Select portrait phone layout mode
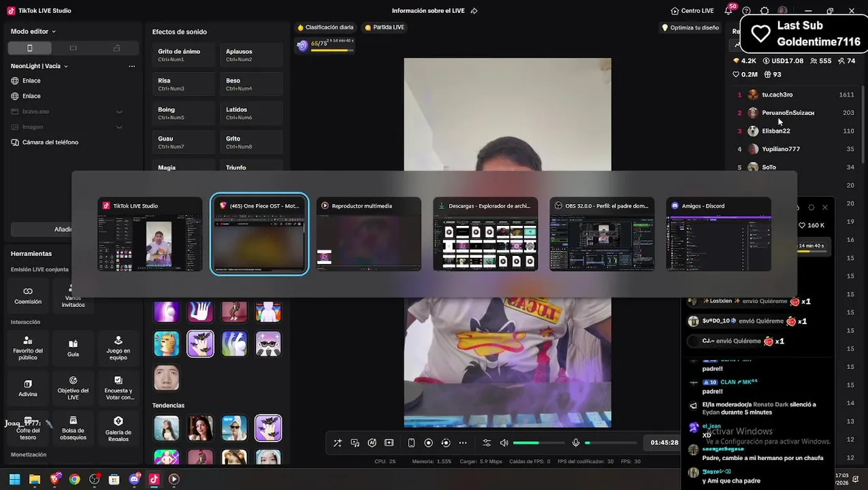The image size is (868, 490). pyautogui.click(x=29, y=48)
